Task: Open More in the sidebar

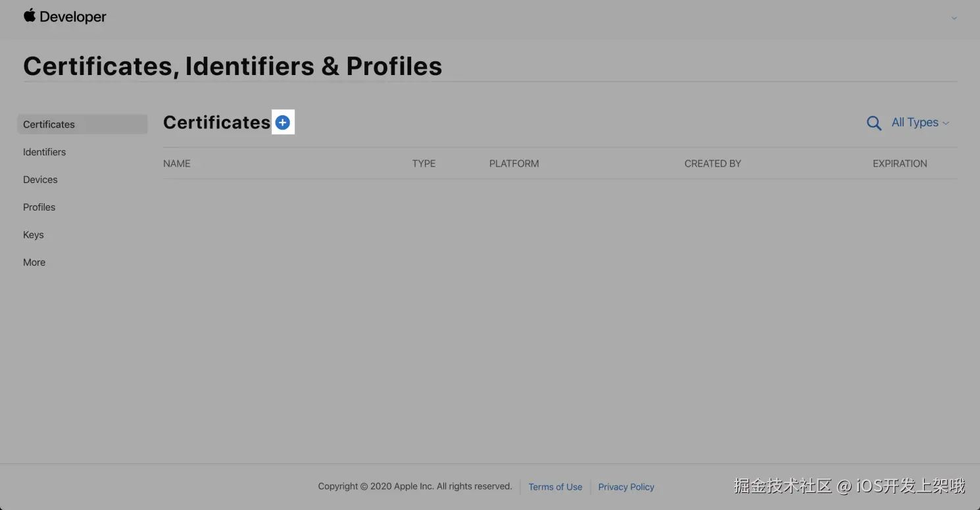Action: coord(34,263)
